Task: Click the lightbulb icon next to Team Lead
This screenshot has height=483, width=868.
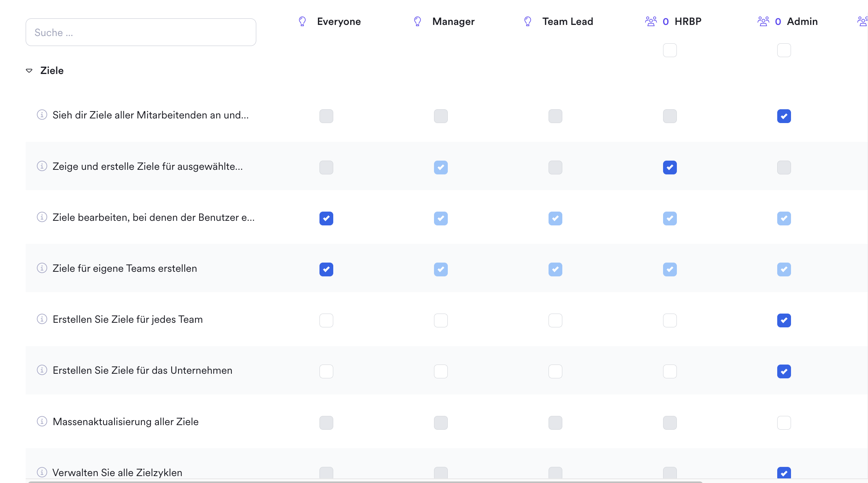Action: tap(527, 21)
